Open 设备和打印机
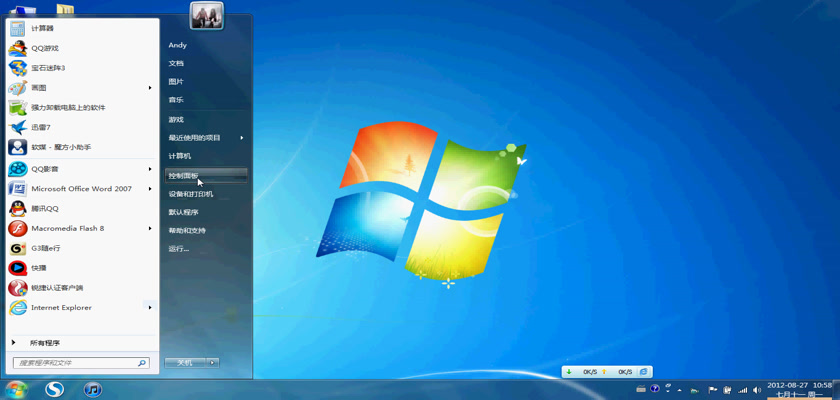 click(191, 194)
